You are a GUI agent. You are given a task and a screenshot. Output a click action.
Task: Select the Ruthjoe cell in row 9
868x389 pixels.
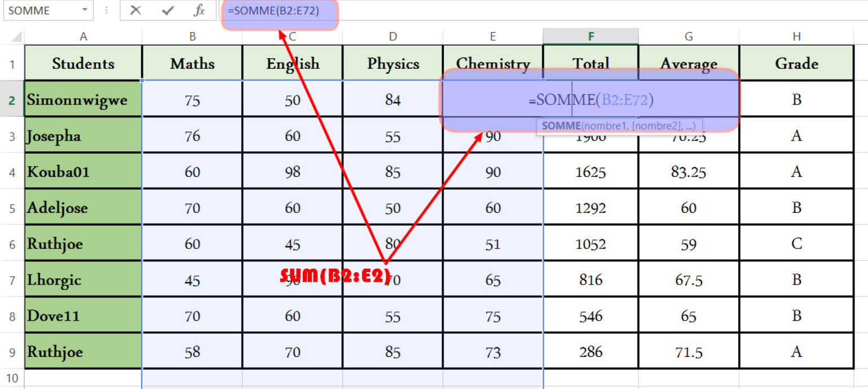83,352
